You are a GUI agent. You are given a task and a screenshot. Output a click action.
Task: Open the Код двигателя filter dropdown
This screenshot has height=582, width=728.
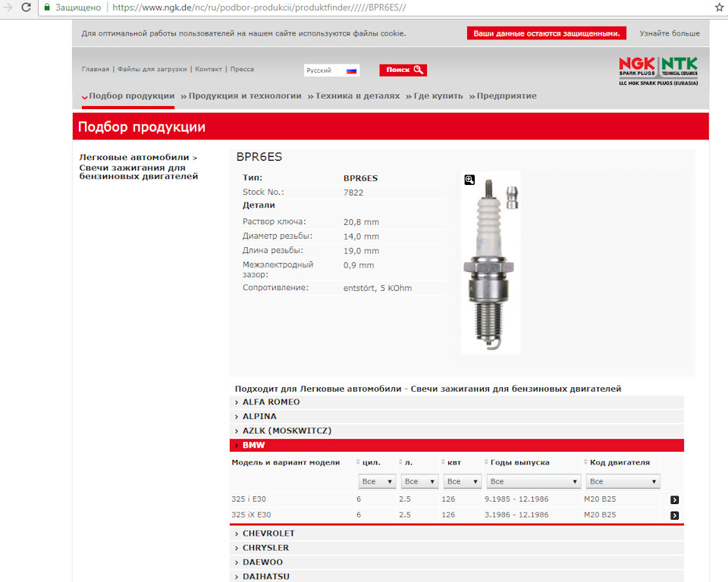pyautogui.click(x=623, y=482)
